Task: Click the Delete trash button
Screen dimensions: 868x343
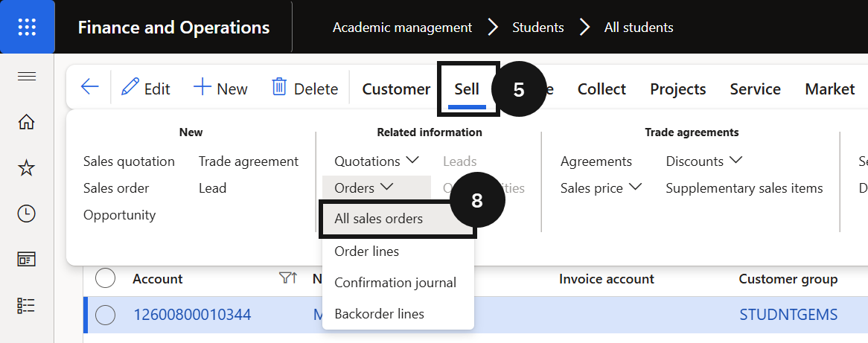Action: coord(304,89)
